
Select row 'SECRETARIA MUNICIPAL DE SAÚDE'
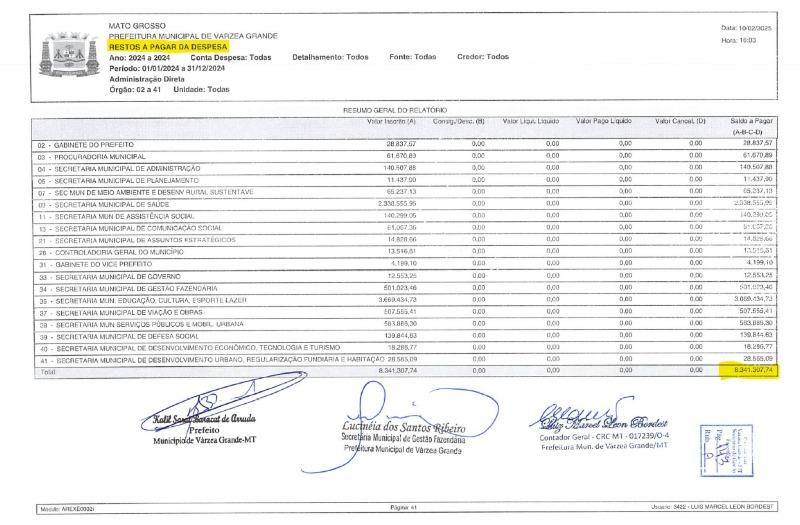[x=405, y=204]
